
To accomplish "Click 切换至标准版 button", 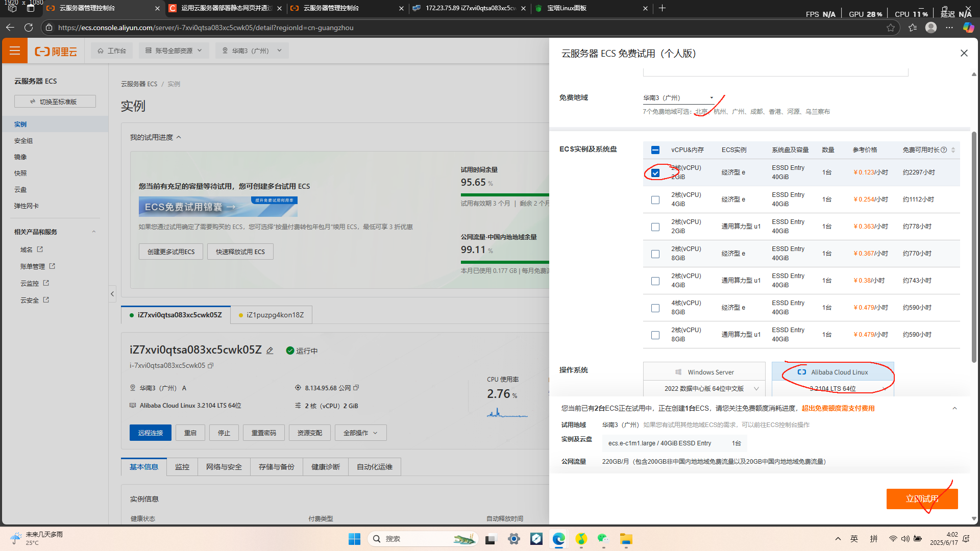I will pos(55,102).
